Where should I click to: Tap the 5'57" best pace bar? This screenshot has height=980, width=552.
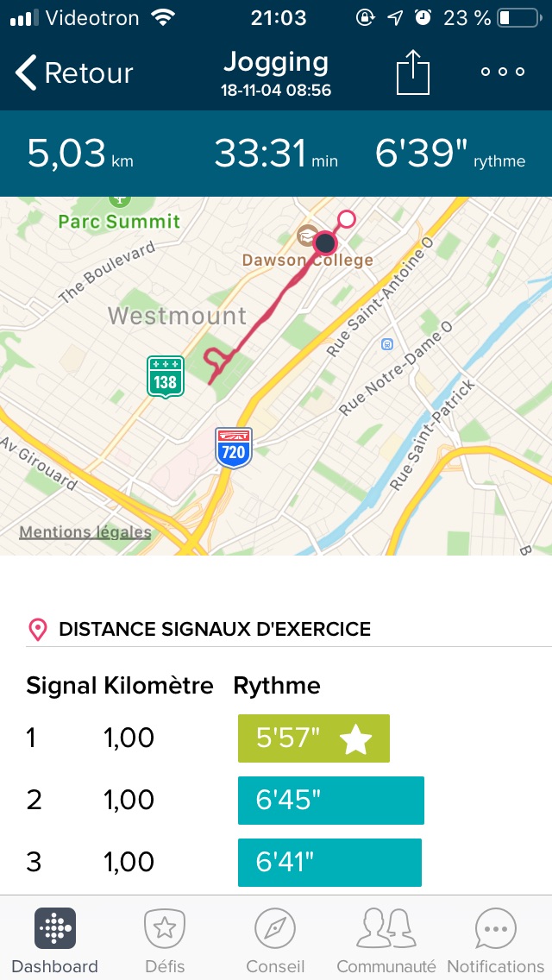(313, 738)
